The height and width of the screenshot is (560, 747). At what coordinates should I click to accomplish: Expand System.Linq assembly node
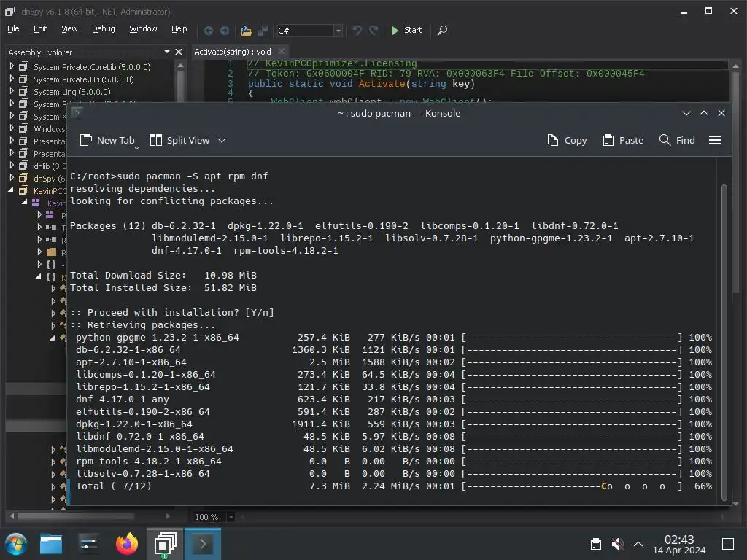(x=12, y=91)
